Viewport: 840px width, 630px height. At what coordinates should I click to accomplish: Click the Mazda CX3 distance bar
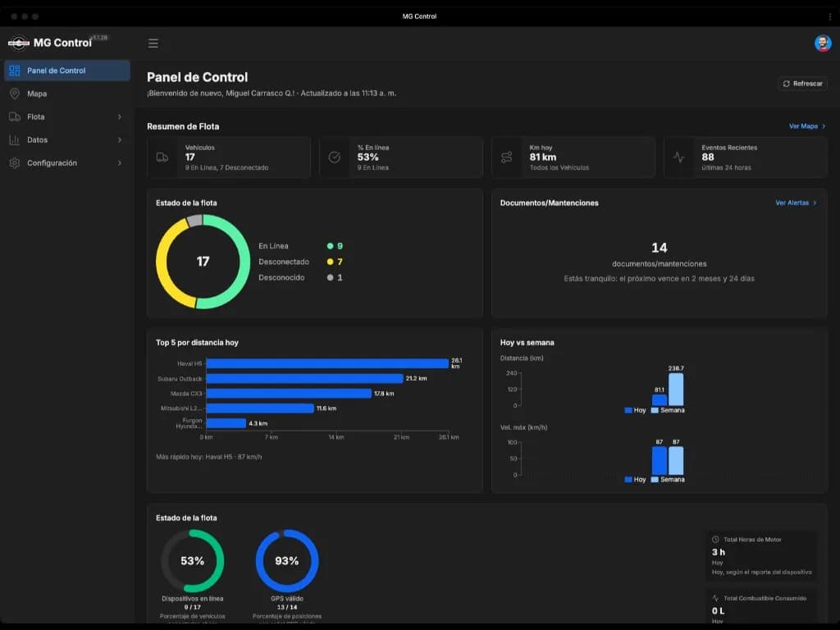(289, 394)
